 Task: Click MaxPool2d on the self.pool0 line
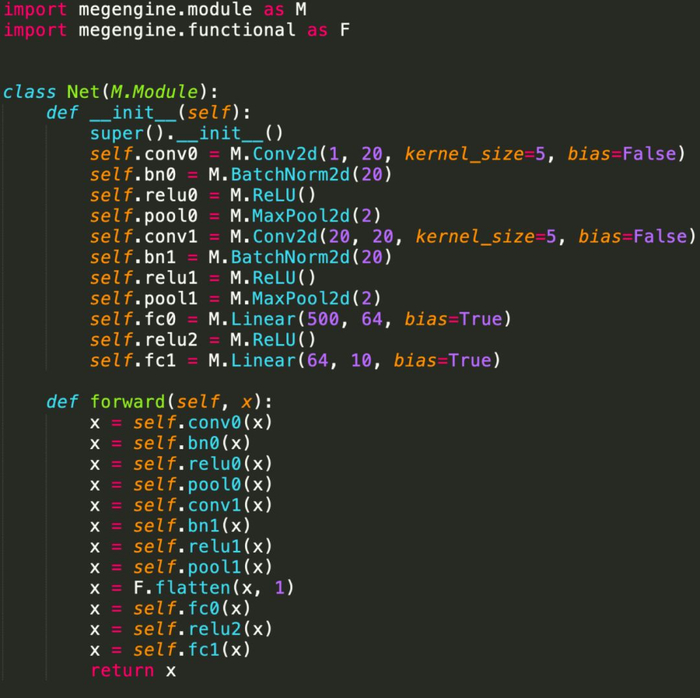301,216
